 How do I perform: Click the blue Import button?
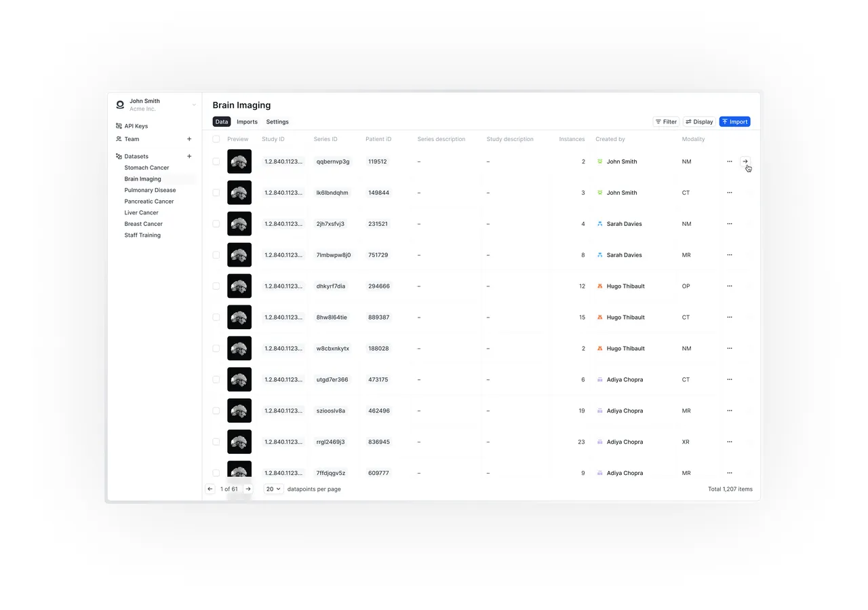click(x=734, y=122)
